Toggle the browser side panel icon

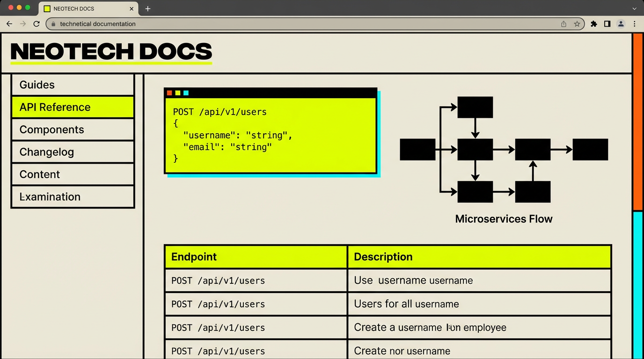(x=607, y=24)
